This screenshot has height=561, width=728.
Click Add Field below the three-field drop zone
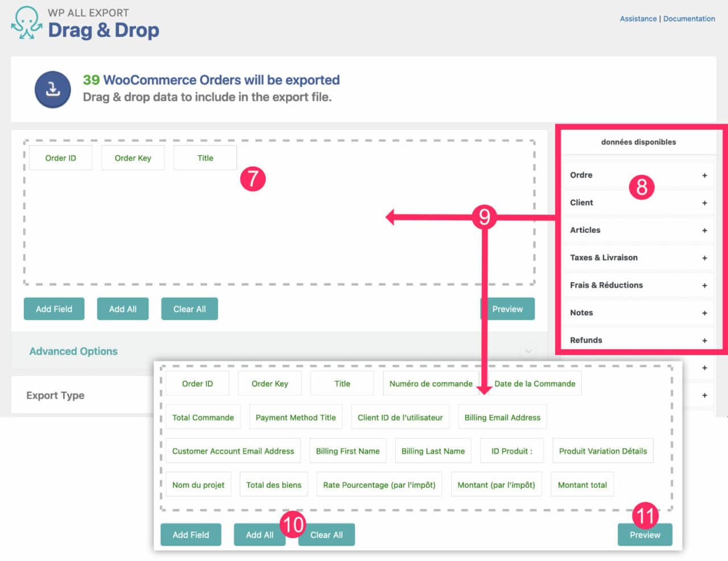tap(54, 309)
